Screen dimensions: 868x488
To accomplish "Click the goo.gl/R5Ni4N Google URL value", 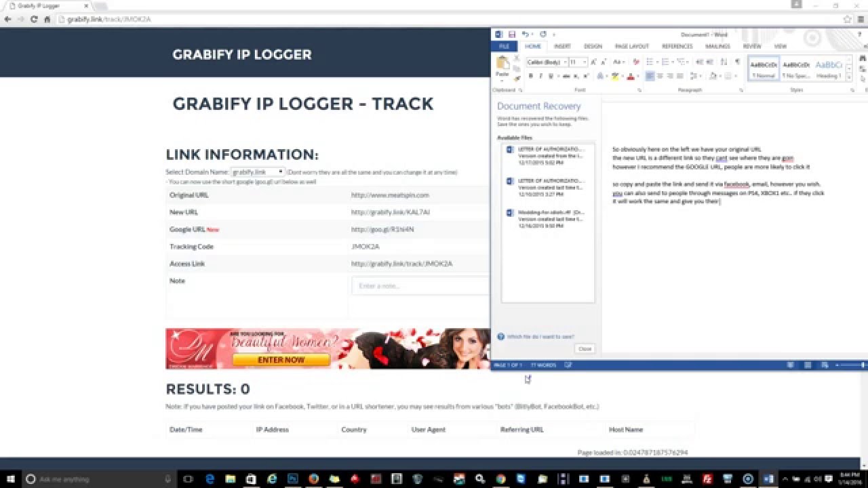I will click(x=382, y=229).
